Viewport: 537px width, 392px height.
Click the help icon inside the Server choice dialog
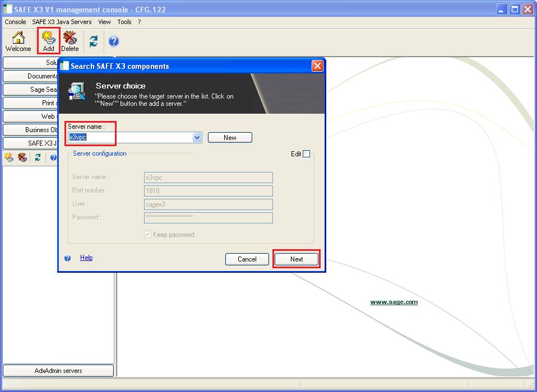pyautogui.click(x=68, y=258)
